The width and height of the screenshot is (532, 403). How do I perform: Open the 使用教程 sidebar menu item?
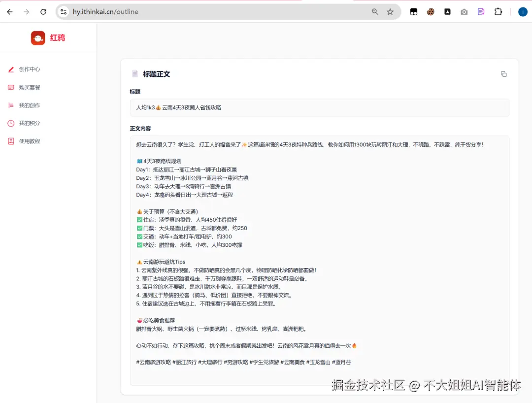click(29, 141)
